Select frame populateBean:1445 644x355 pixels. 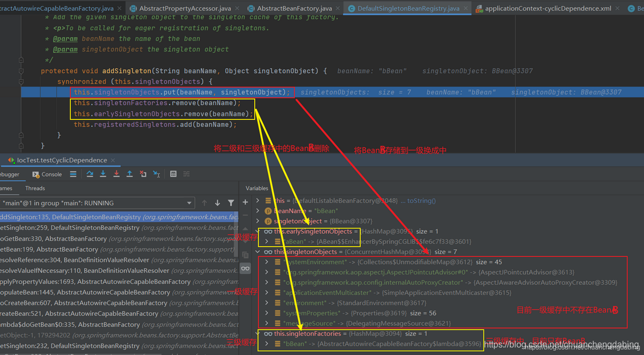coord(119,292)
